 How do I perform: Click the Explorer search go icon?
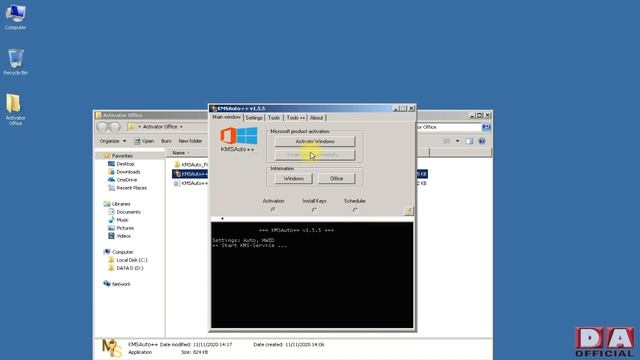point(486,127)
